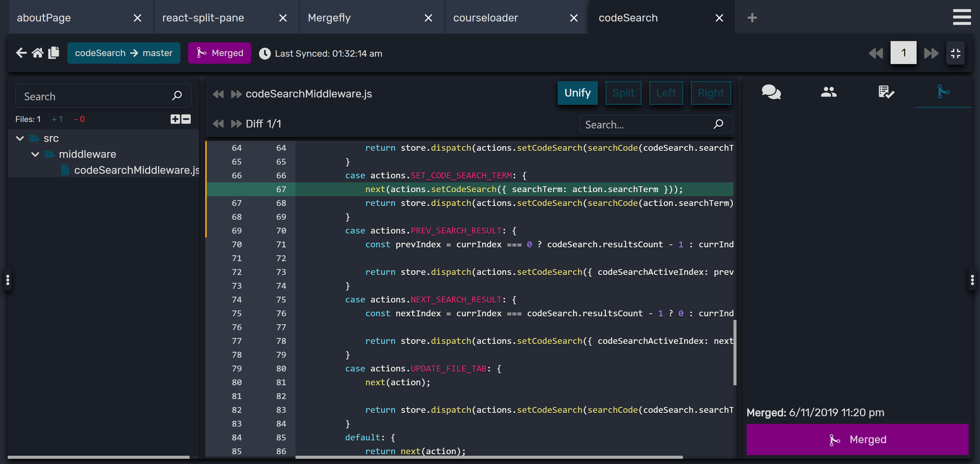Click the Merged status badge in toolbar
The width and height of the screenshot is (980, 464).
219,53
